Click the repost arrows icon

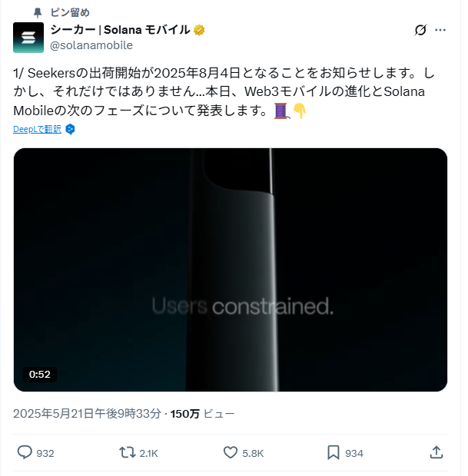point(127,452)
